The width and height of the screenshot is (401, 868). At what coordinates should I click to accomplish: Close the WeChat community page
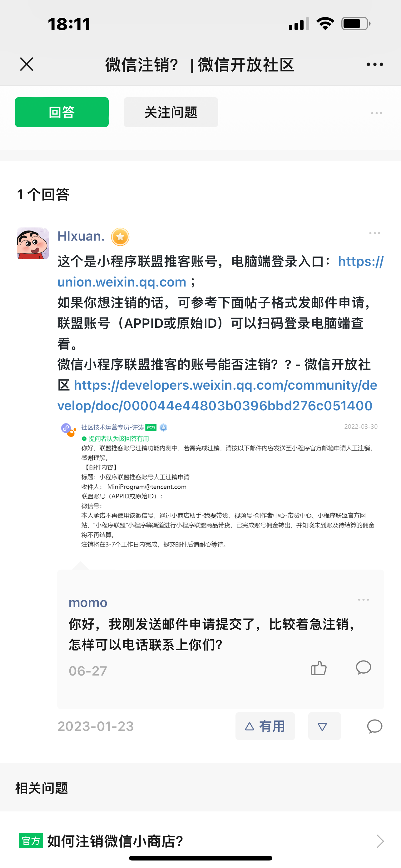tap(27, 64)
